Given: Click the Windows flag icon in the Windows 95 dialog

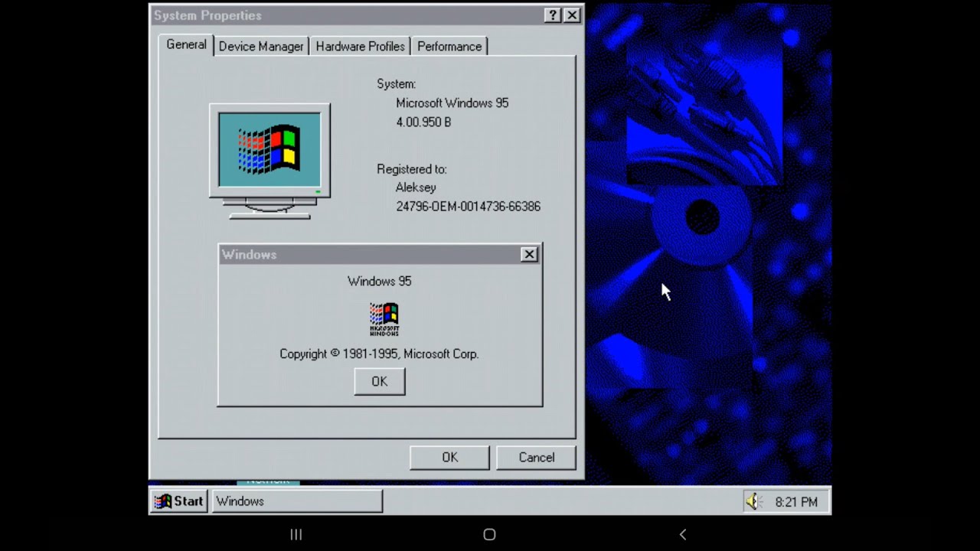Looking at the screenshot, I should click(384, 319).
